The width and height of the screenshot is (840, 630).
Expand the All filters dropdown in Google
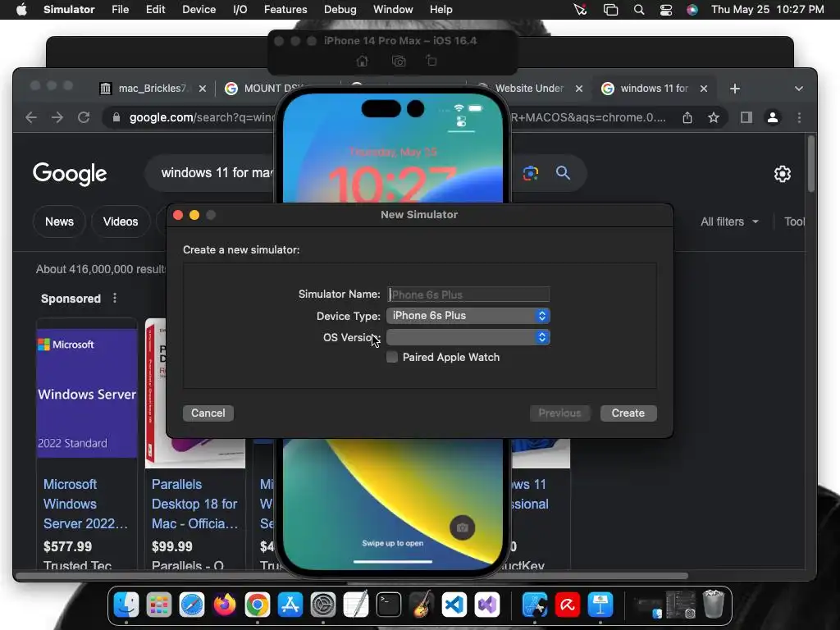coord(729,221)
